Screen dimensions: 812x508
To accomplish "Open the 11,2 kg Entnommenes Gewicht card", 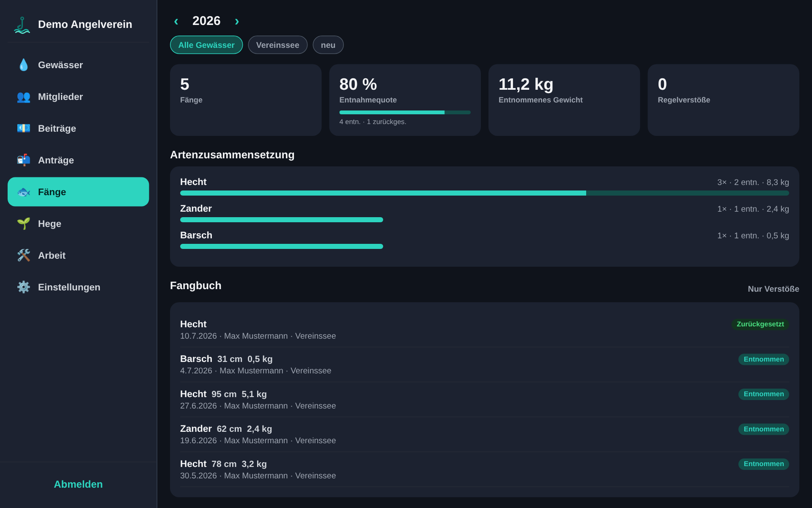I will click(564, 100).
